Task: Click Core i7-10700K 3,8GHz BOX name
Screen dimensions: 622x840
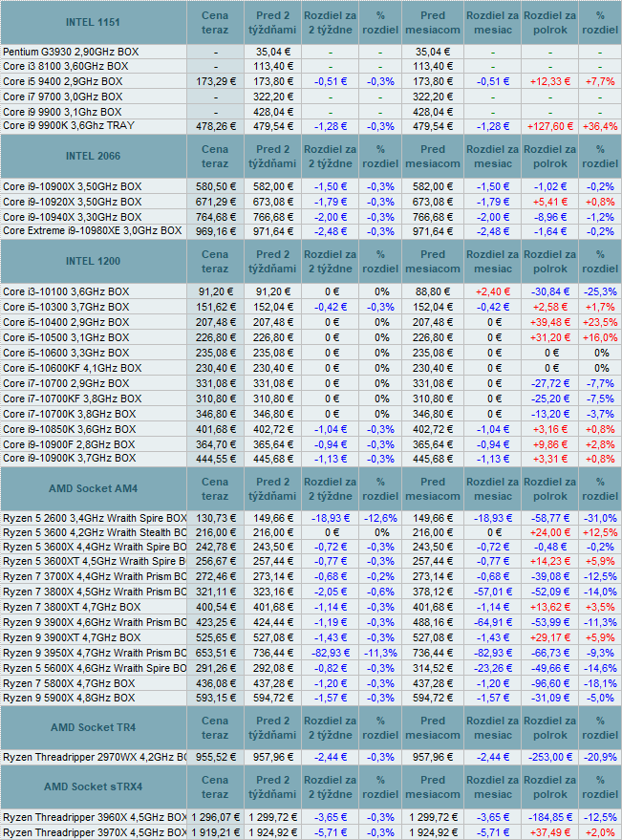Action: pyautogui.click(x=69, y=414)
